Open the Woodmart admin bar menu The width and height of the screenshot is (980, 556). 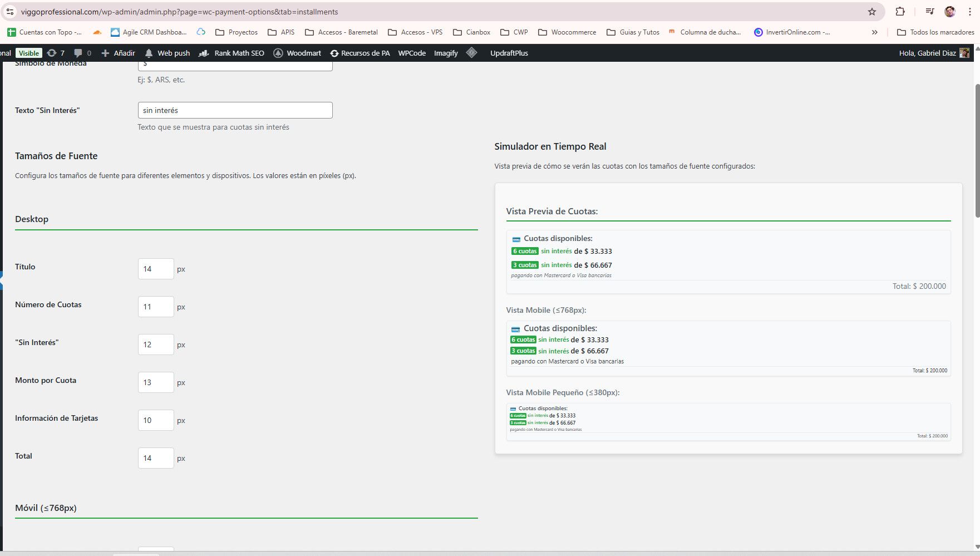click(297, 53)
